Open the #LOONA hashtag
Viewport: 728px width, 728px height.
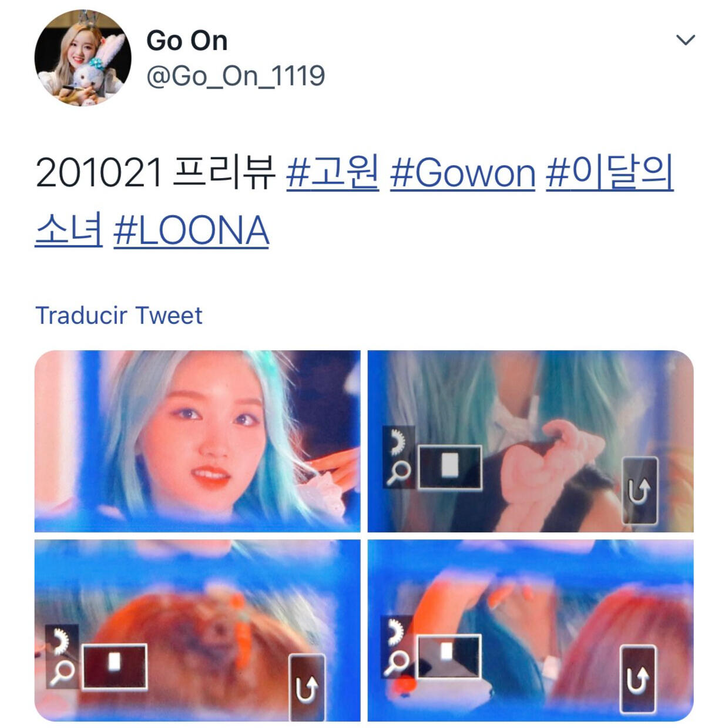point(192,230)
